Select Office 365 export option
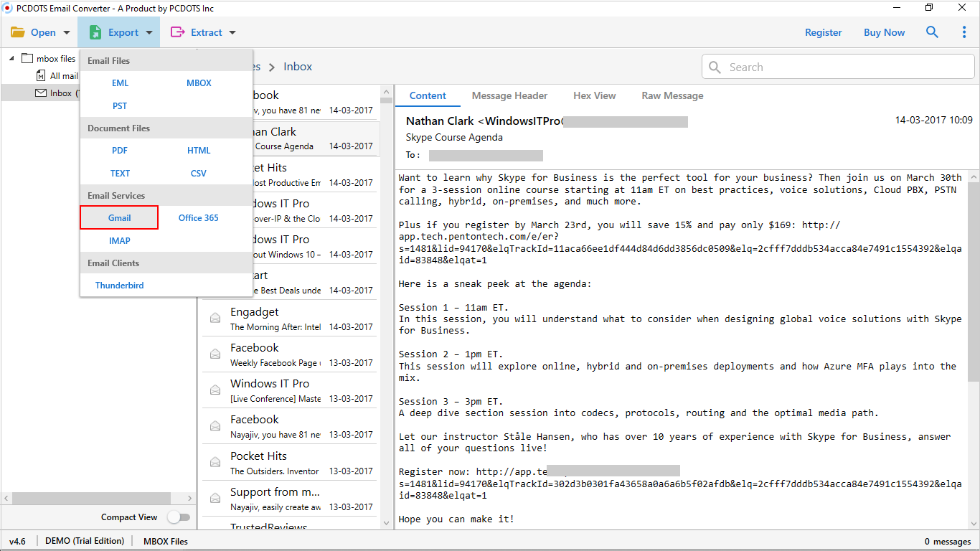 199,218
